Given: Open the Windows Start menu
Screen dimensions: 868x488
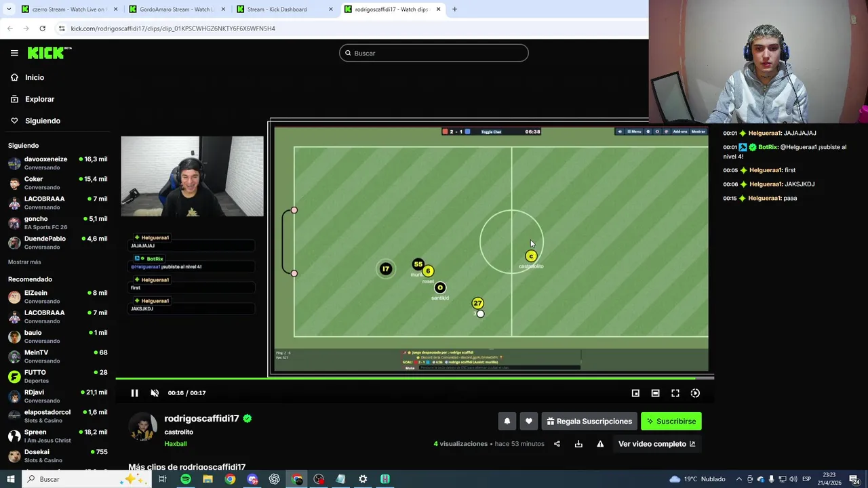Looking at the screenshot, I should tap(11, 479).
